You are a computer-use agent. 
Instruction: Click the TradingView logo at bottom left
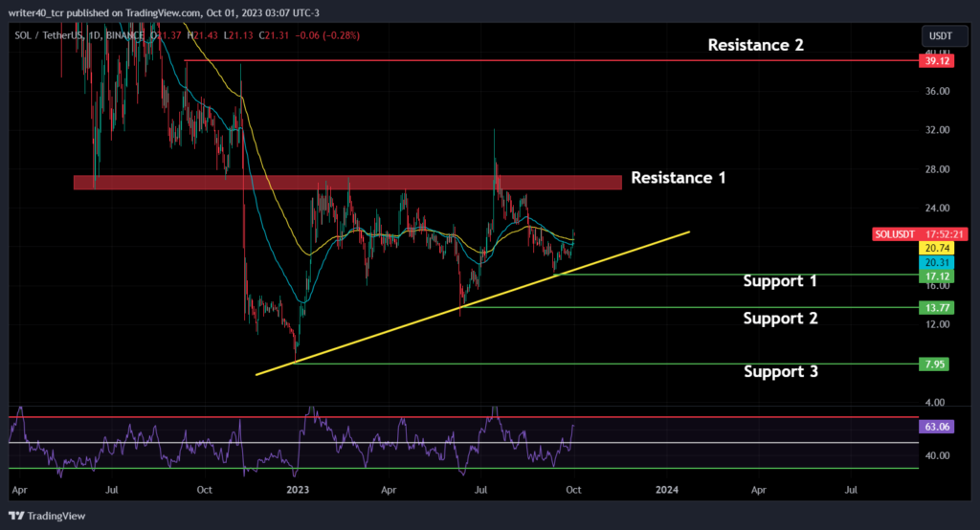[47, 516]
